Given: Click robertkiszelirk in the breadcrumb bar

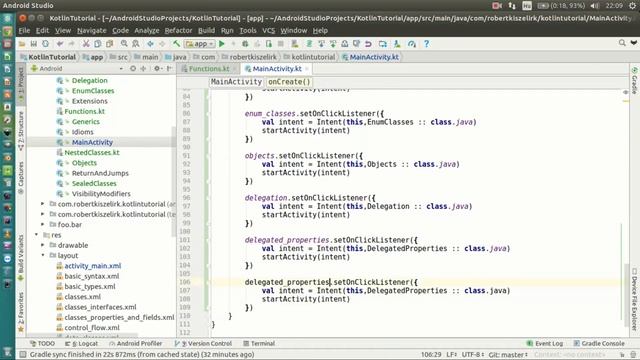Looking at the screenshot, I should click(253, 57).
